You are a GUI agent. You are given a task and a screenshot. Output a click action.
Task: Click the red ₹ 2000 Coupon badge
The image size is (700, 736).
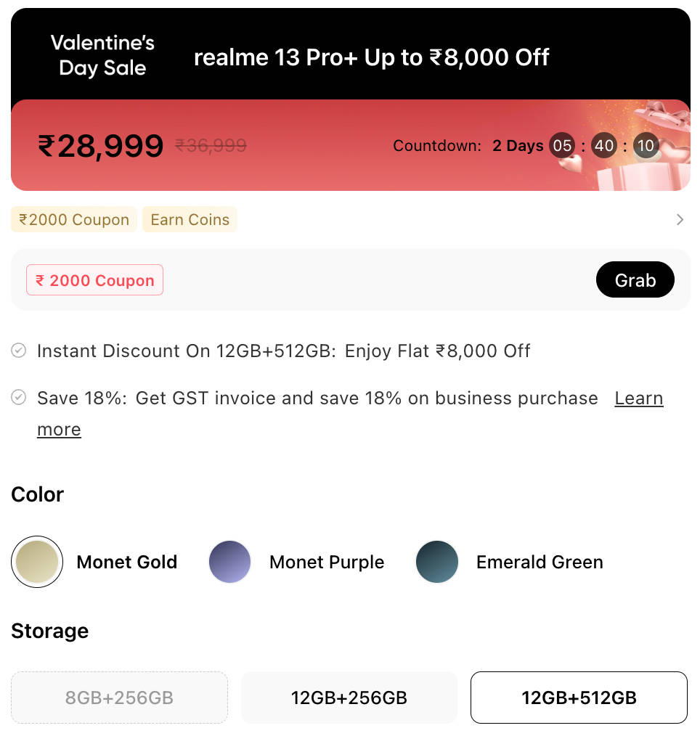[x=94, y=280]
